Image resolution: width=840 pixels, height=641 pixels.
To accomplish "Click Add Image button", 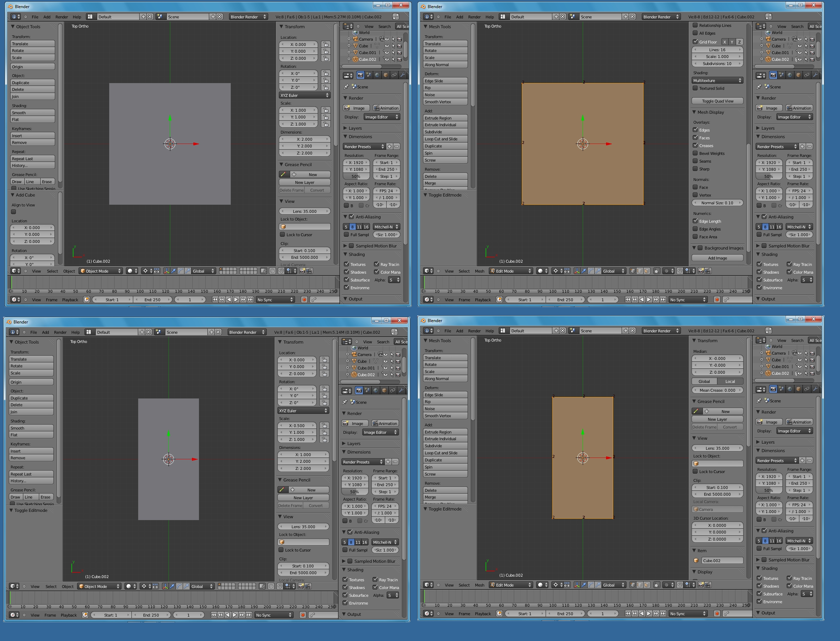I will point(717,258).
